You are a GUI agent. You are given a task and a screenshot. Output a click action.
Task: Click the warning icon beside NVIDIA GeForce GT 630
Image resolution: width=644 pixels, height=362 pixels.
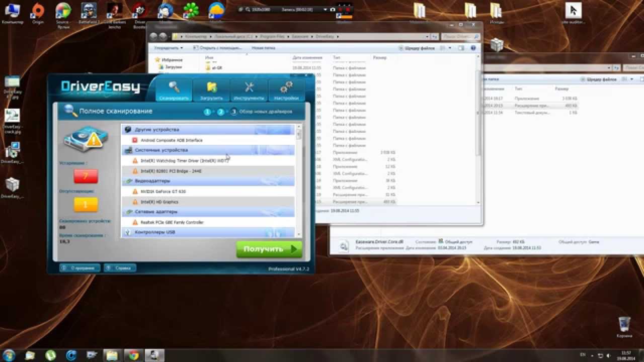click(135, 192)
